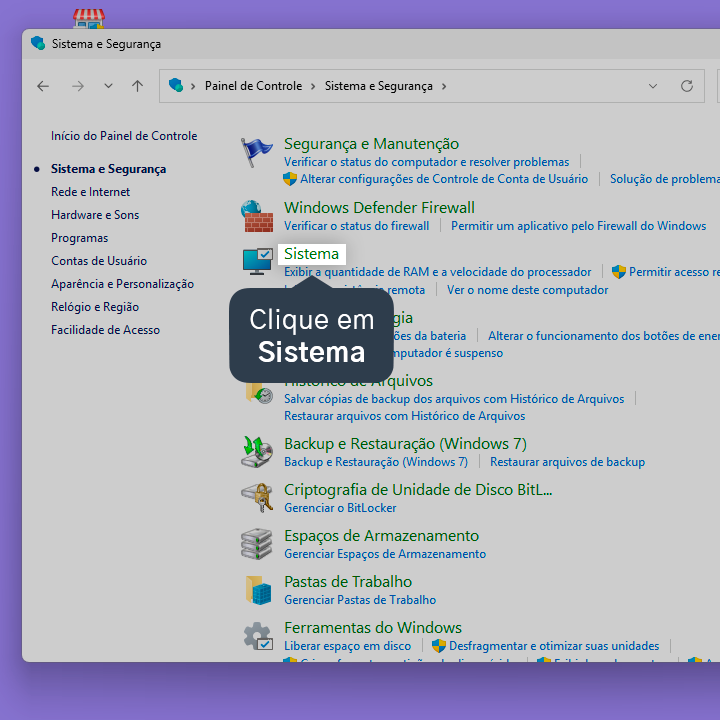
Task: Go up one level with the up arrow
Action: 137,86
